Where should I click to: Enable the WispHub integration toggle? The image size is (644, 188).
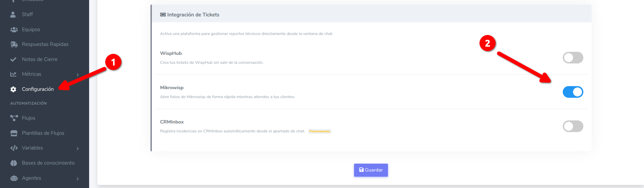click(573, 58)
